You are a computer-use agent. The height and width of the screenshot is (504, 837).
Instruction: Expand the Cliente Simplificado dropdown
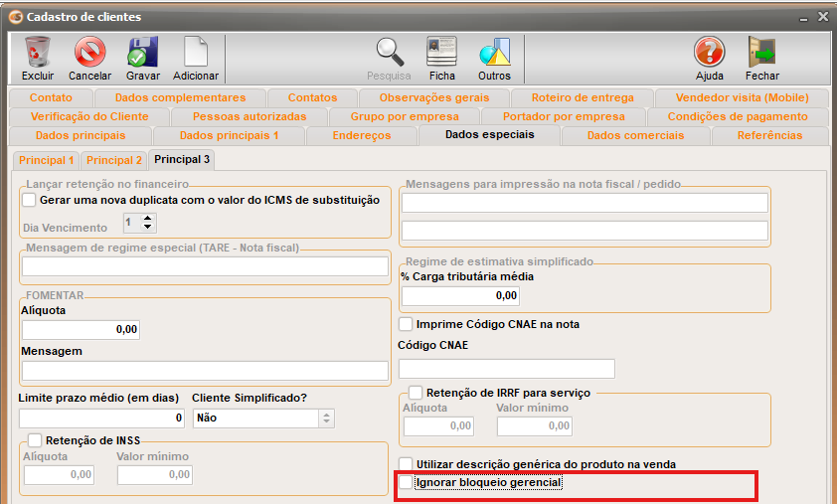[326, 419]
